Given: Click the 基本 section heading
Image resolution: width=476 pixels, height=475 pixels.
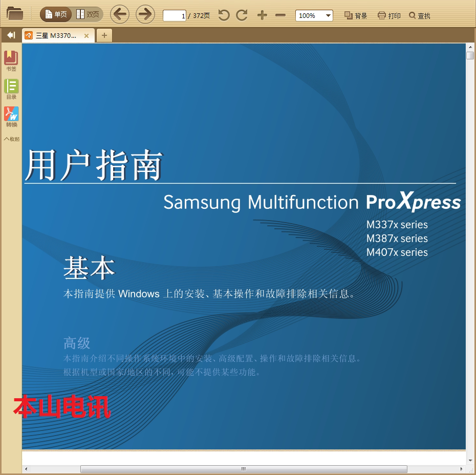Looking at the screenshot, I should (89, 268).
